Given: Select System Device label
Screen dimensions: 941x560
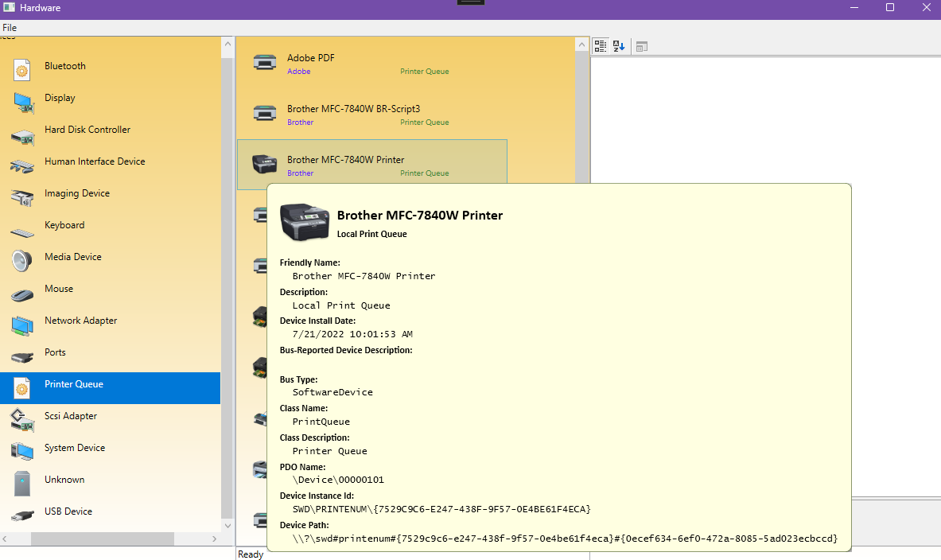Looking at the screenshot, I should 75,448.
